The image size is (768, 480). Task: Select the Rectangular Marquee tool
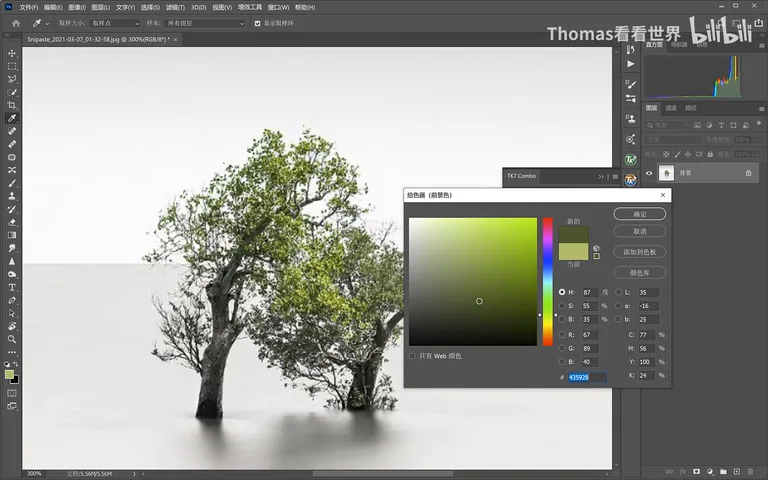pyautogui.click(x=12, y=66)
